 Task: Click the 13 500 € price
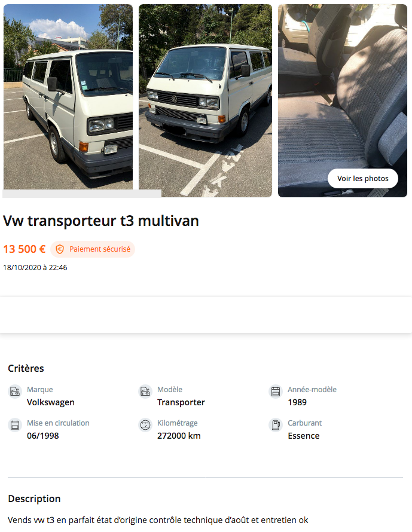(25, 249)
